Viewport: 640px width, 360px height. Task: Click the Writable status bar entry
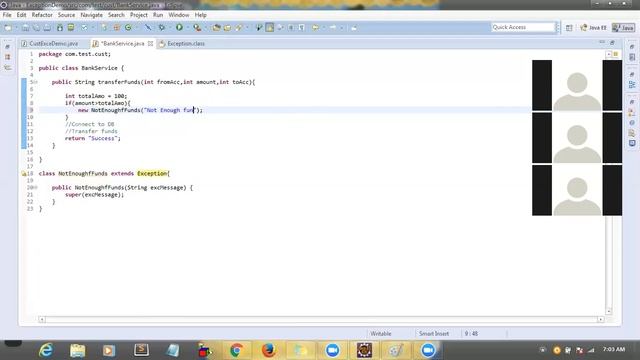[x=380, y=333]
